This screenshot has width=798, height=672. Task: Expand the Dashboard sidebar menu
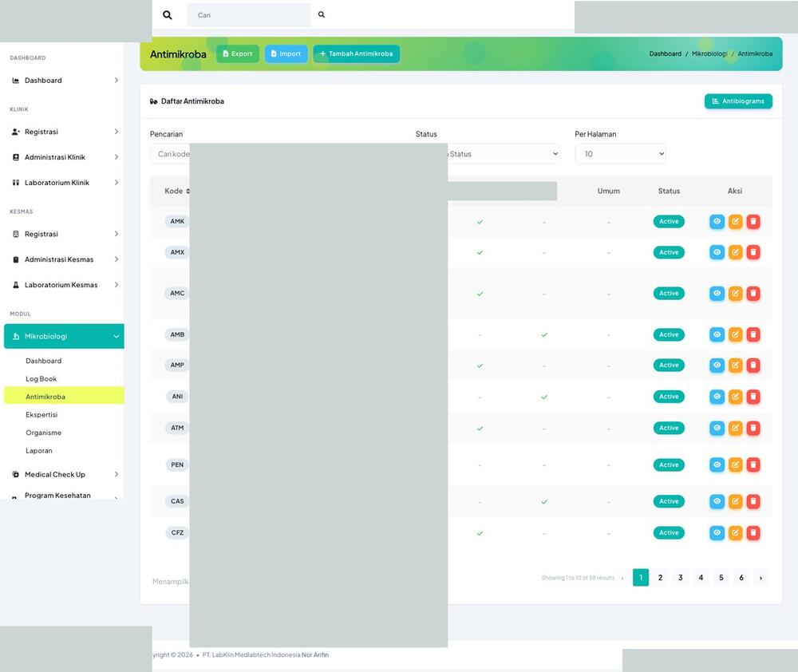coord(64,81)
